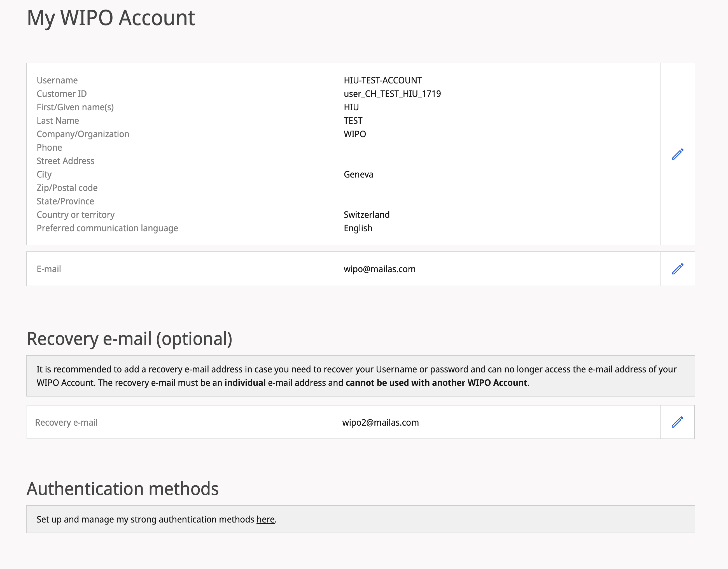
Task: Click the Geneva city value
Action: [x=358, y=174]
